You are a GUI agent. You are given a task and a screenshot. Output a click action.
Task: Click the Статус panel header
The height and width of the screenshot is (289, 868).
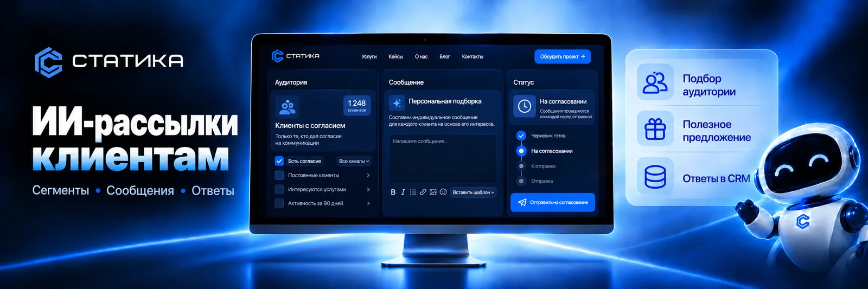click(524, 82)
